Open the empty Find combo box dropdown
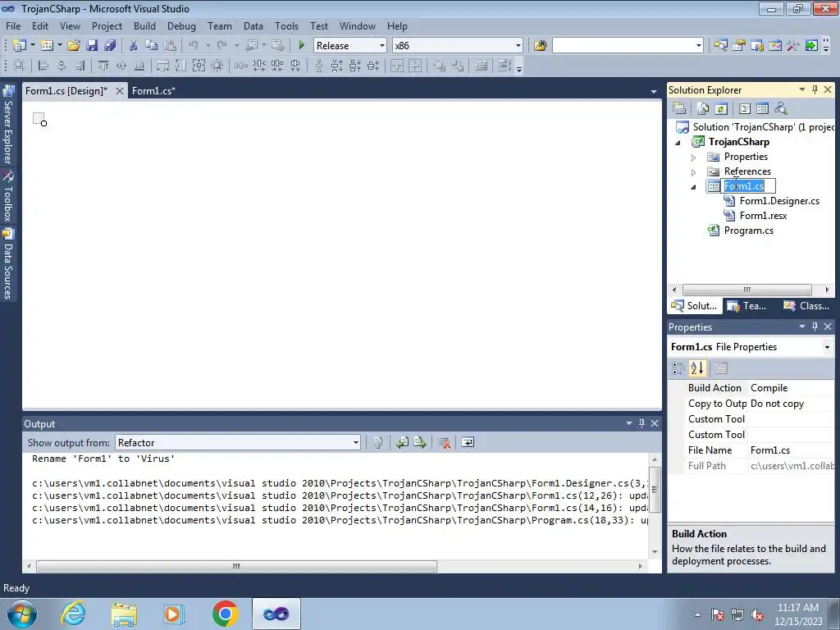This screenshot has height=630, width=840. coord(699,46)
